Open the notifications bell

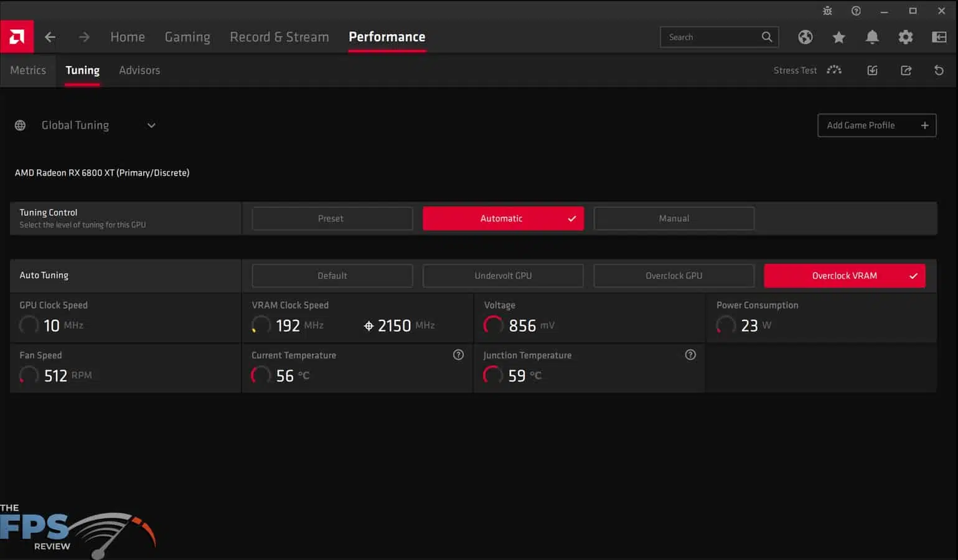(872, 37)
